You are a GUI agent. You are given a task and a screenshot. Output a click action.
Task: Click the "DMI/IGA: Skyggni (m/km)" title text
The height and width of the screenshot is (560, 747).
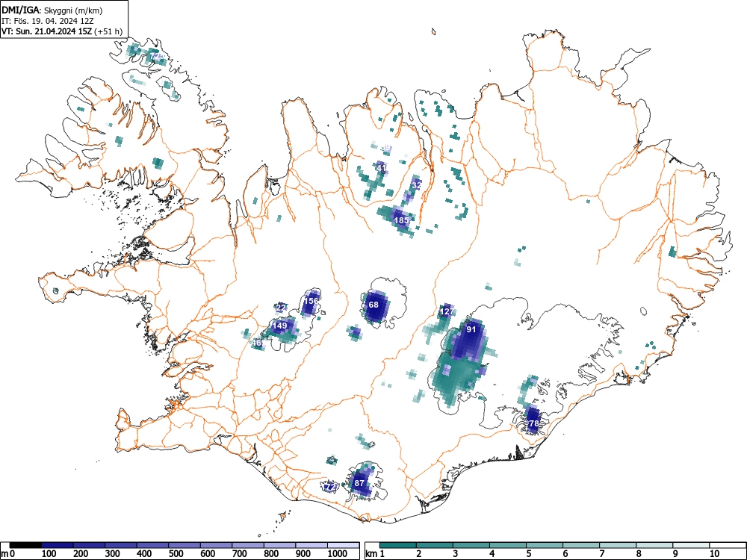pyautogui.click(x=52, y=10)
